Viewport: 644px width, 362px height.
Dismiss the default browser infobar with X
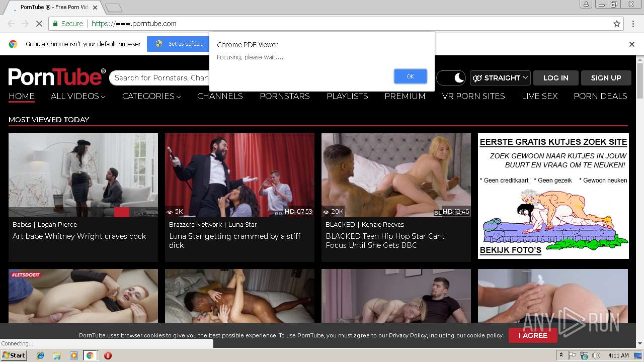pyautogui.click(x=632, y=44)
